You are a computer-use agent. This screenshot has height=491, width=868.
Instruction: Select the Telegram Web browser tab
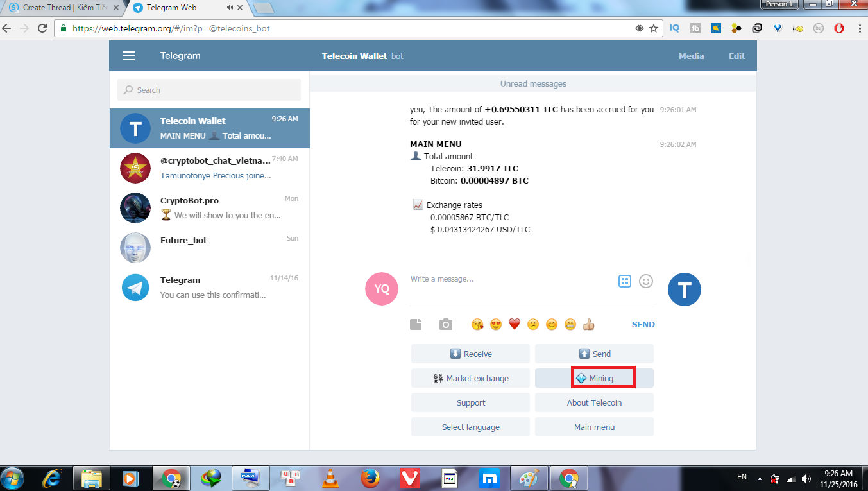(x=186, y=8)
